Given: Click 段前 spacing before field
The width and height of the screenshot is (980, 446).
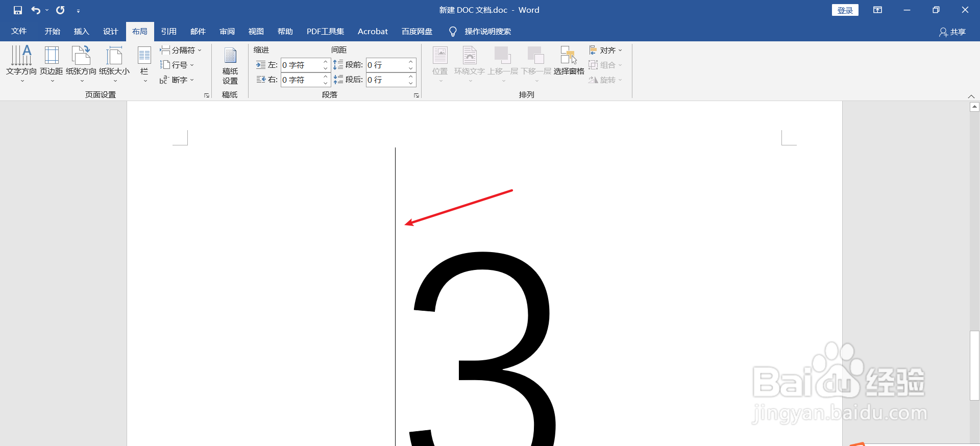Looking at the screenshot, I should [x=387, y=65].
